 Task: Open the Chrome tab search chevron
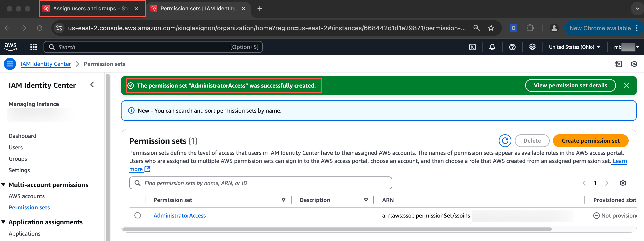pyautogui.click(x=637, y=9)
